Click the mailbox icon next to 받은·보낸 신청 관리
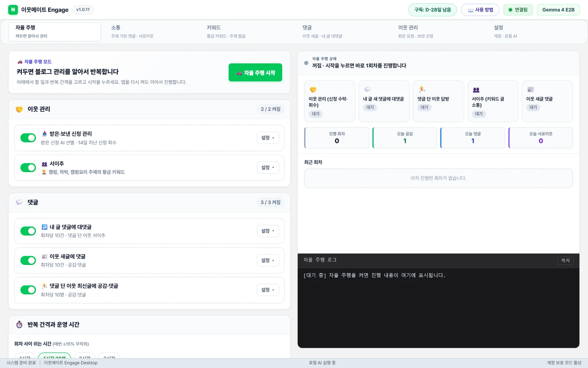 (x=44, y=134)
